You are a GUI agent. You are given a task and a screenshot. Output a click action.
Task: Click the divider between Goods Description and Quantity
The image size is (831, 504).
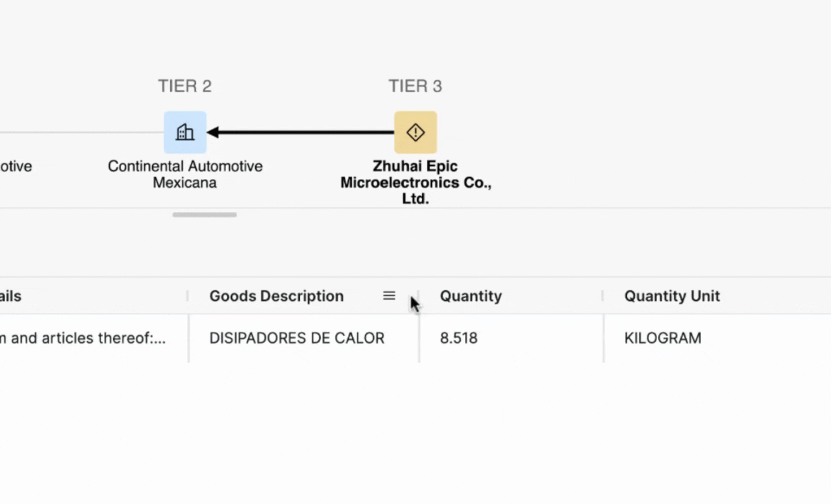(419, 296)
